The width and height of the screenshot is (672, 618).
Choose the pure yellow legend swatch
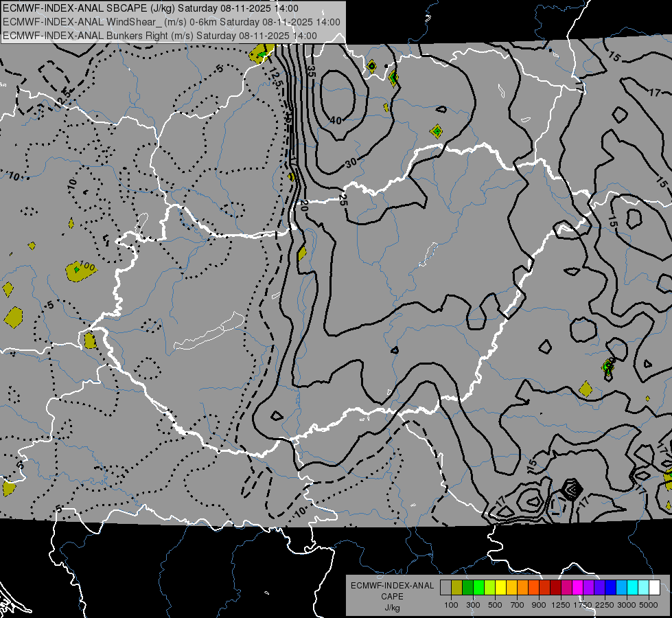500,587
